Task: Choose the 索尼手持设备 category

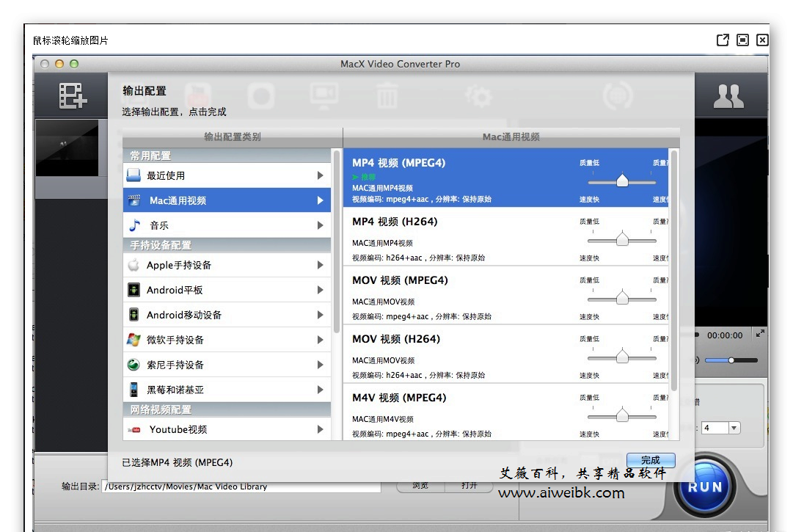Action: pos(227,365)
